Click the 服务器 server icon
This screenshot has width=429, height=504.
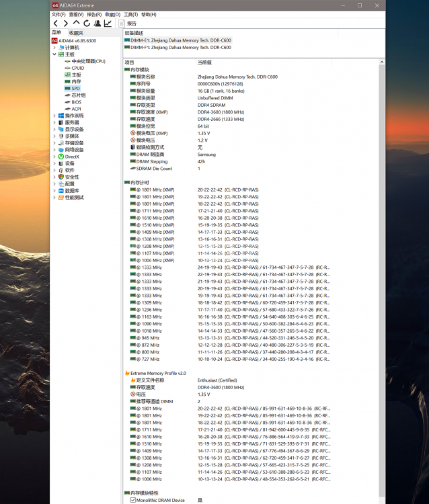coord(61,122)
